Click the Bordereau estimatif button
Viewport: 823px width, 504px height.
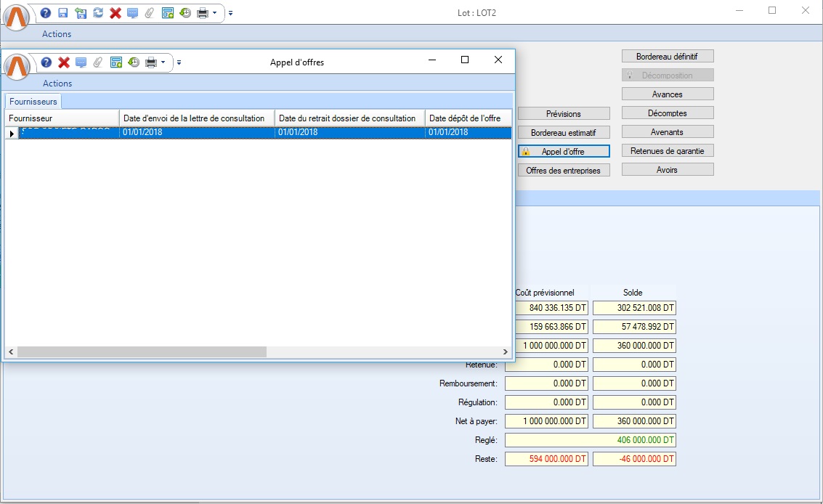564,132
